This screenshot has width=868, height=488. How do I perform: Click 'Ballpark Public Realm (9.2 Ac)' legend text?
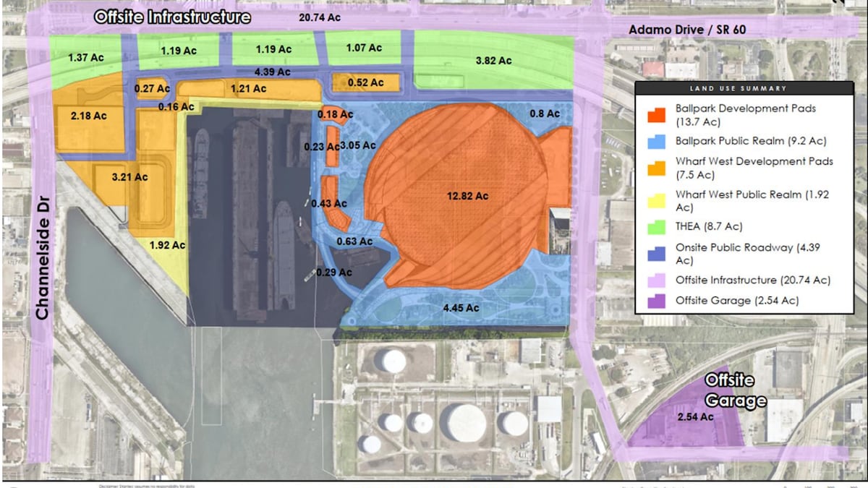pos(751,141)
